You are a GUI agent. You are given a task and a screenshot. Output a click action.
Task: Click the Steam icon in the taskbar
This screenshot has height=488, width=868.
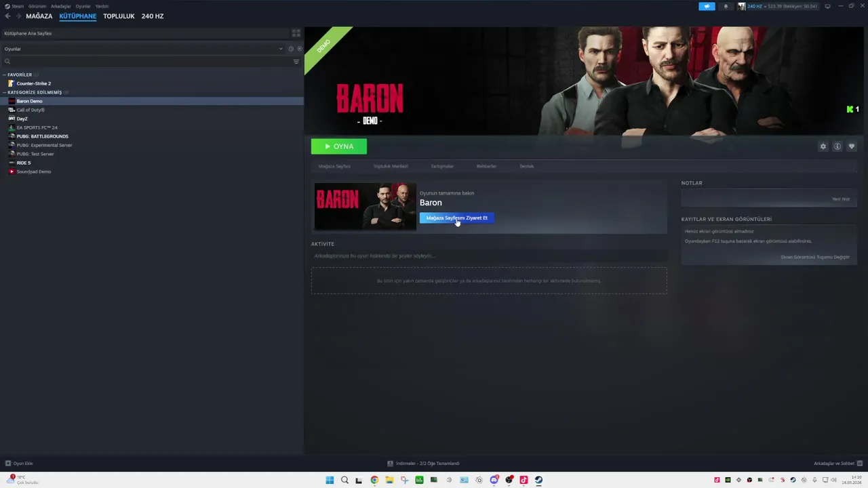tap(538, 480)
